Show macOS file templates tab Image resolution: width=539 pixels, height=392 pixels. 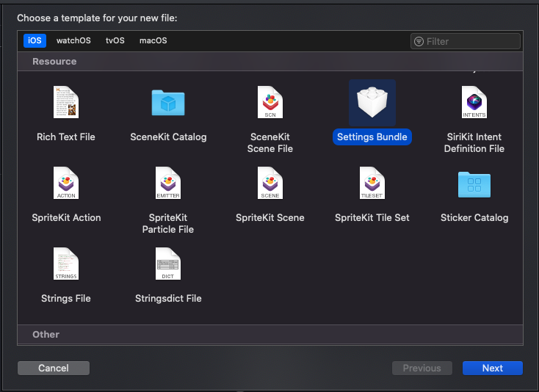[153, 40]
